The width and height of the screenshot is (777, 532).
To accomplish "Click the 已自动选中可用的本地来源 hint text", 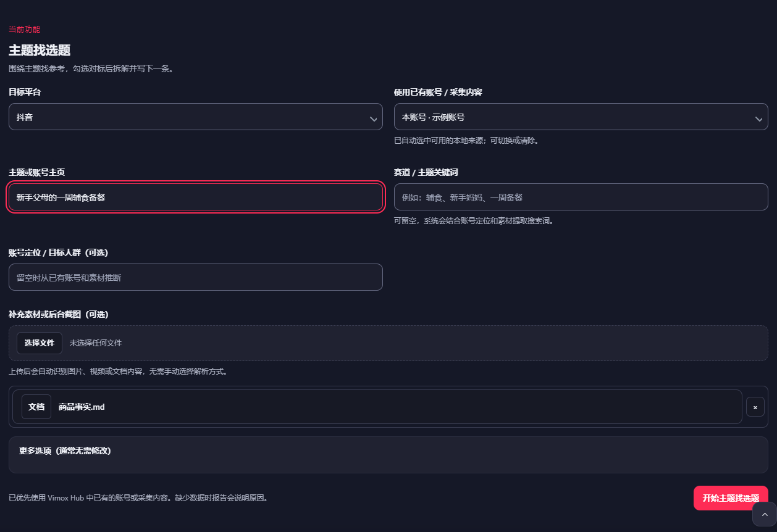I will tap(467, 141).
